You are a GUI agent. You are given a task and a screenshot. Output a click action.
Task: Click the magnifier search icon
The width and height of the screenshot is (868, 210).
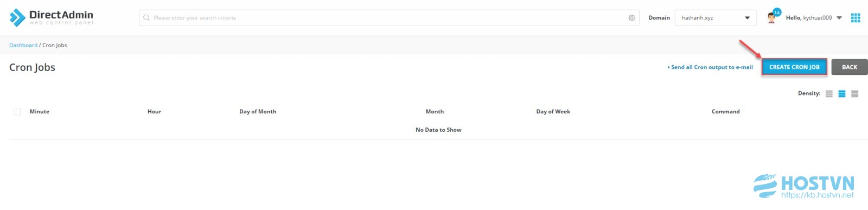pyautogui.click(x=146, y=18)
